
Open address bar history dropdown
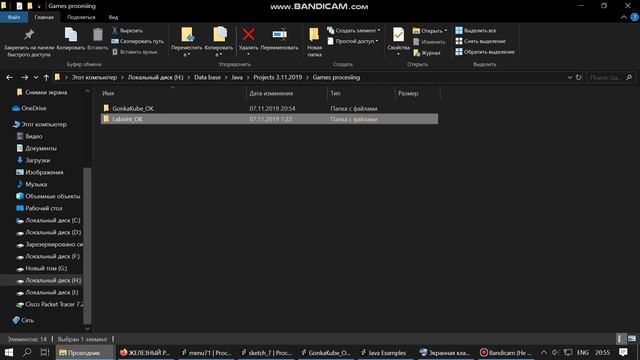coord(569,77)
